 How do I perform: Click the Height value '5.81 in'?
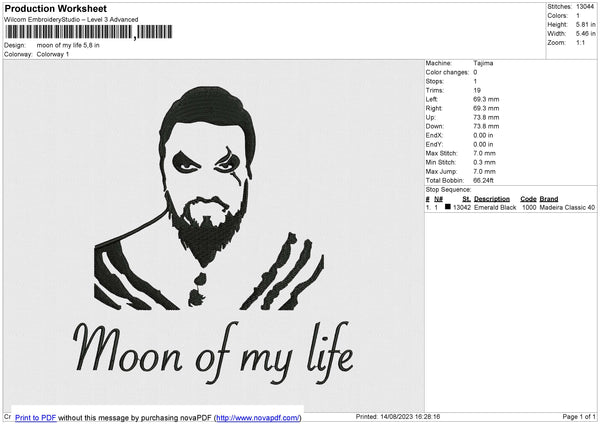tap(585, 24)
